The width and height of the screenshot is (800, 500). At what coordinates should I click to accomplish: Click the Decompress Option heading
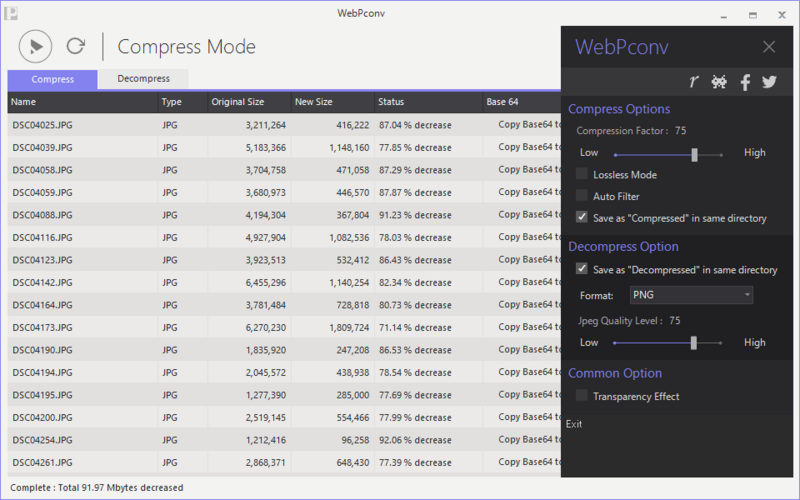coord(623,246)
